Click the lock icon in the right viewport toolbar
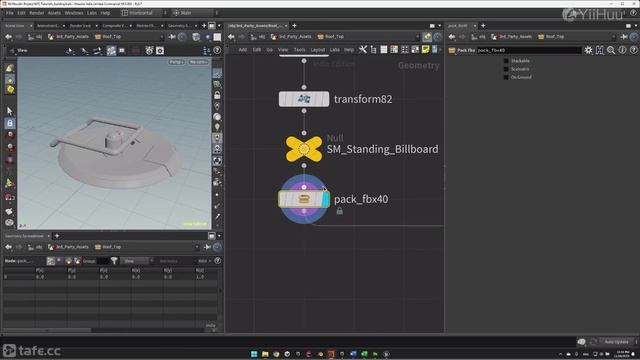The width and height of the screenshot is (640, 360). pyautogui.click(x=217, y=95)
